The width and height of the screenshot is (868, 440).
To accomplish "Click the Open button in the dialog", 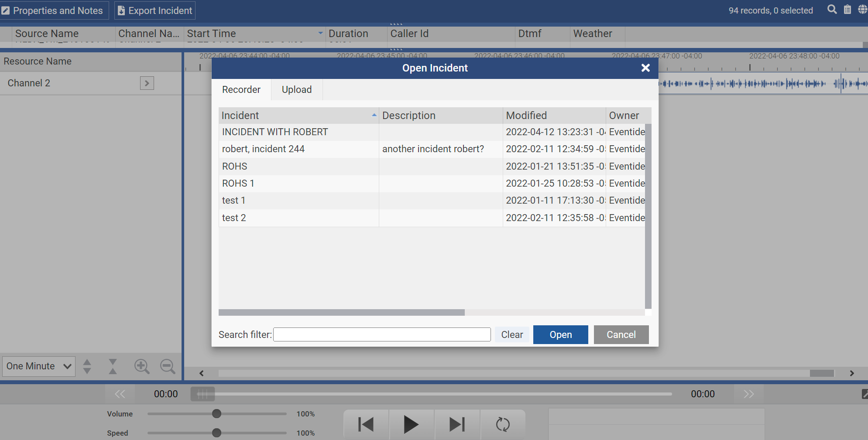I will [560, 335].
